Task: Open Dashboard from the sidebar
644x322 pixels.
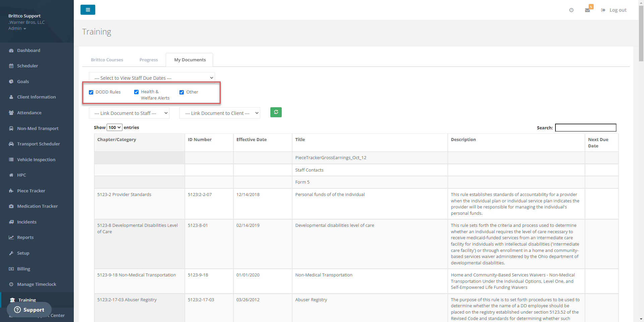Action: 29,50
